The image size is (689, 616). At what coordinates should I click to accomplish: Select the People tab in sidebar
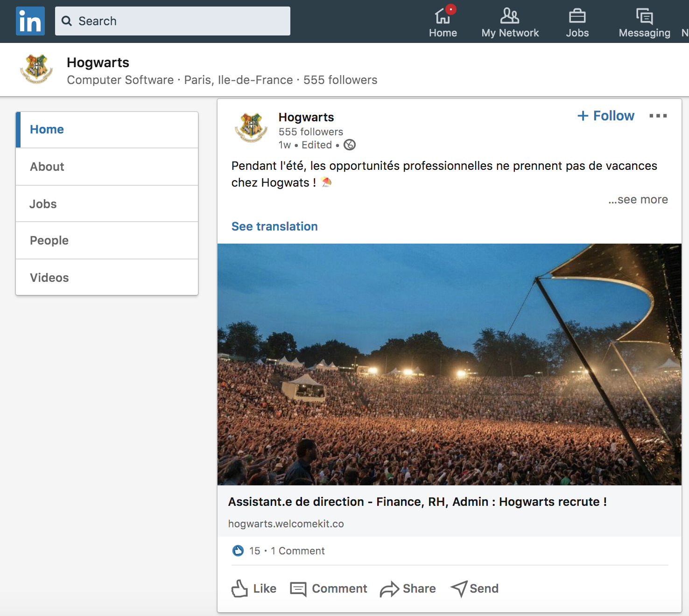tap(49, 240)
